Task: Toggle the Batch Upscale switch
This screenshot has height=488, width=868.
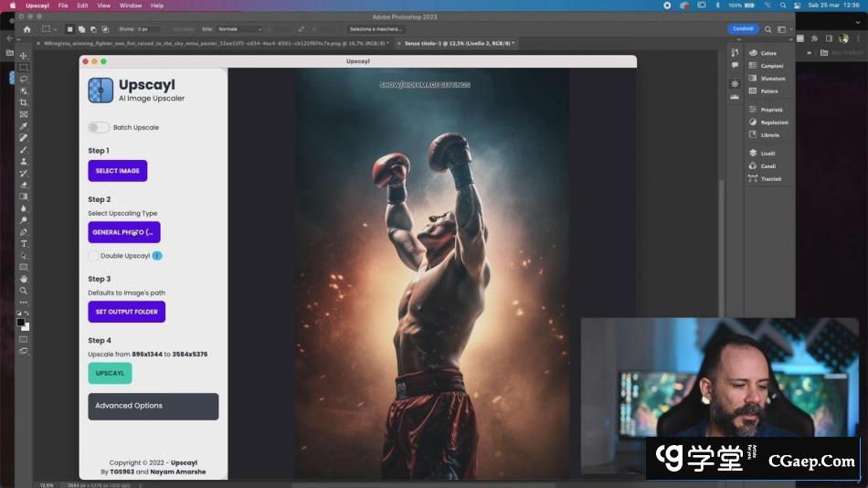Action: [98, 127]
